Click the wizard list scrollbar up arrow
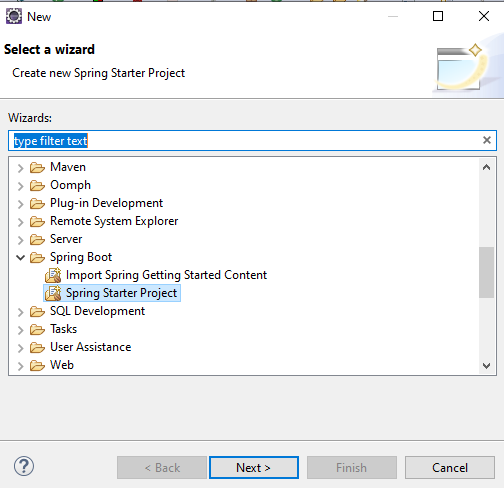504x488 pixels. point(486,167)
